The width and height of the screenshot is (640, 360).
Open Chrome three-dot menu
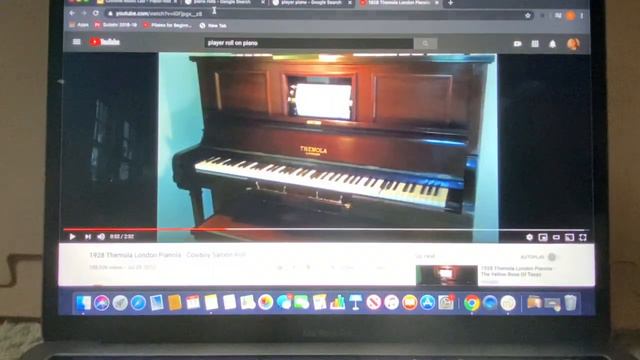[x=582, y=16]
